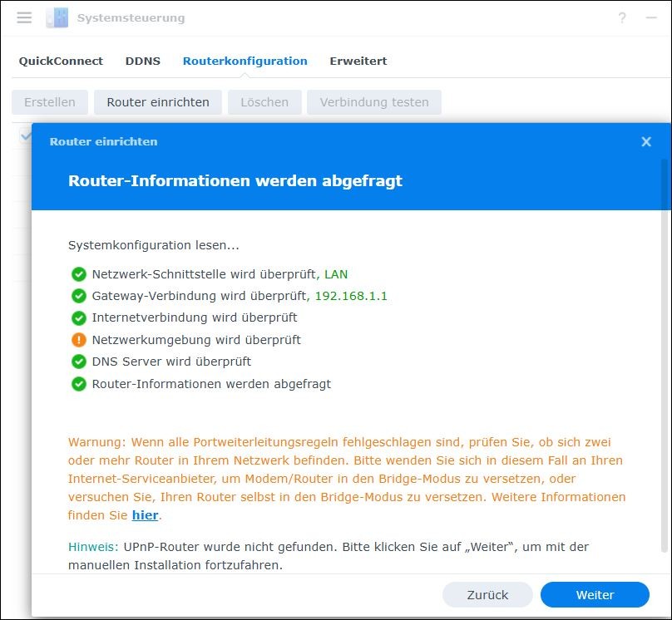The height and width of the screenshot is (620, 672).
Task: Switch to the DDNS tab
Action: point(143,61)
